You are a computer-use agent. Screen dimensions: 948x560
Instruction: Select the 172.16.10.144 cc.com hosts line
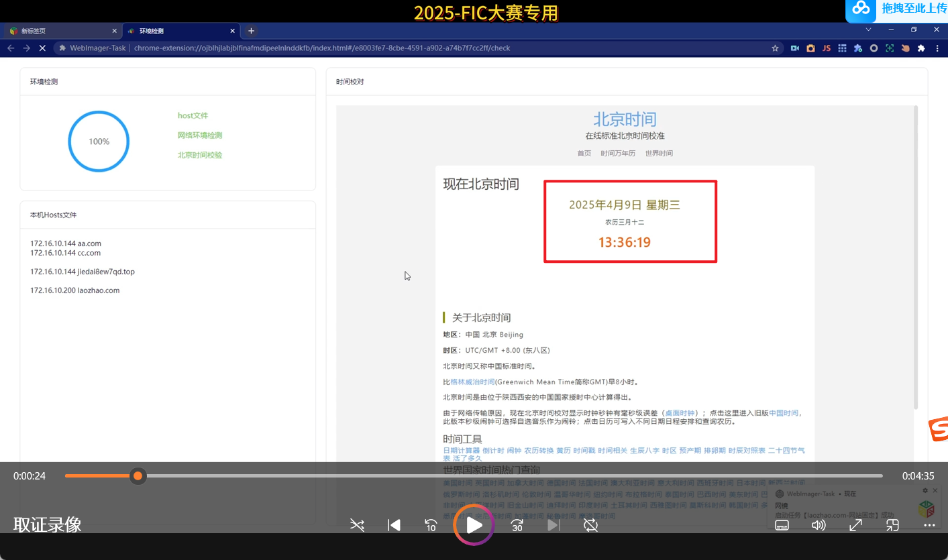[65, 253]
